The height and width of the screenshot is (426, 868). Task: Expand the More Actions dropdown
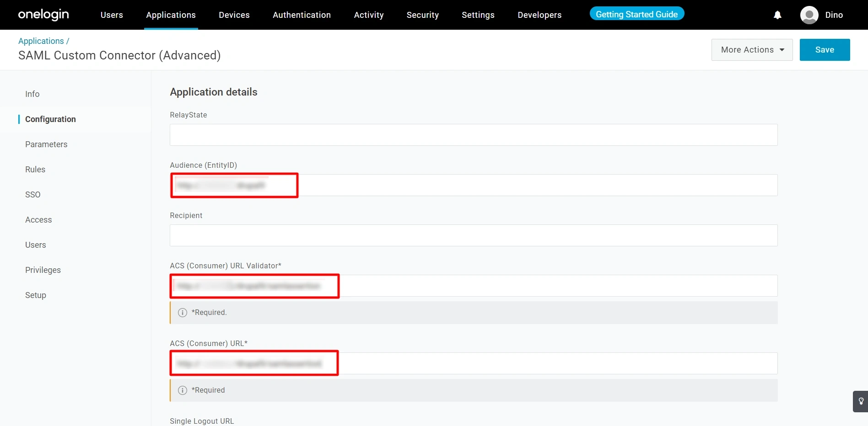pos(752,50)
